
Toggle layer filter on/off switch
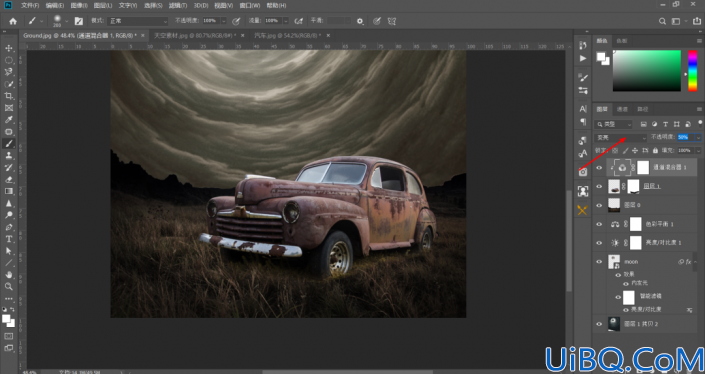tap(700, 123)
